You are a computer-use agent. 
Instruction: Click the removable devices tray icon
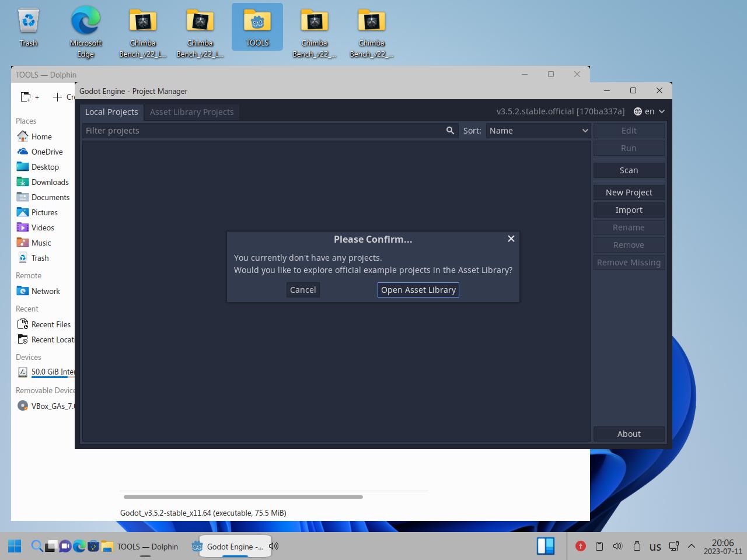pyautogui.click(x=637, y=546)
